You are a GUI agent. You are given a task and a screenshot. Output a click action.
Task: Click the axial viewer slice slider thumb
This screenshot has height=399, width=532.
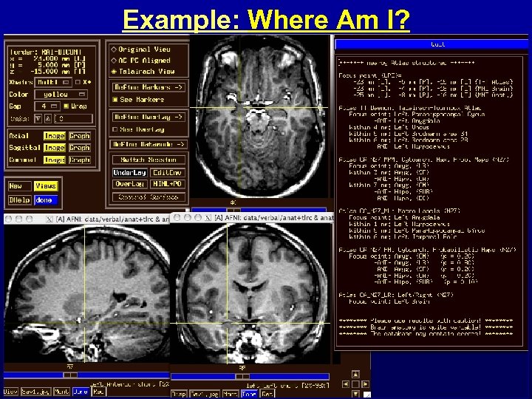click(x=233, y=210)
